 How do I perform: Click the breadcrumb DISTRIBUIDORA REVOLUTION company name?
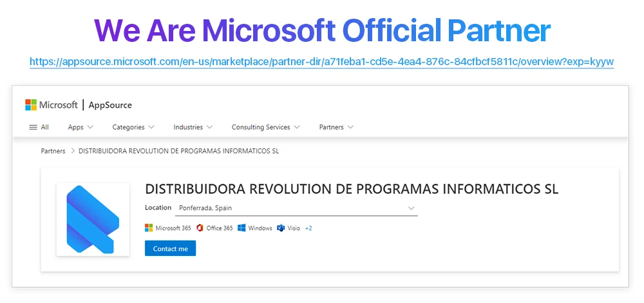(x=178, y=151)
